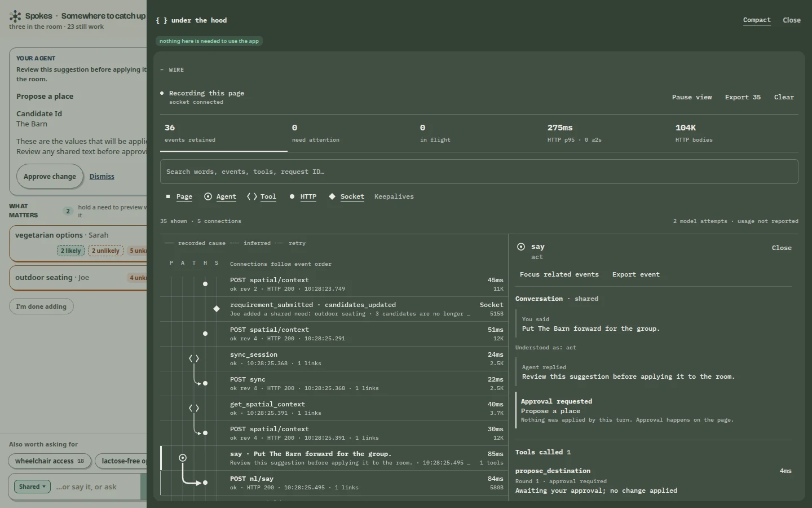Toggle the Agent event filter
Viewport: 812px width, 508px height.
click(220, 196)
